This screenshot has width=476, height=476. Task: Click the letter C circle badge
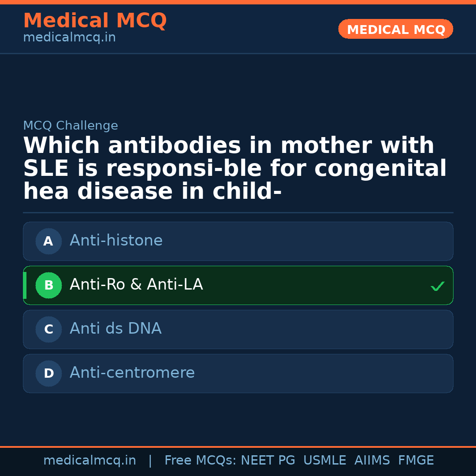point(48,329)
